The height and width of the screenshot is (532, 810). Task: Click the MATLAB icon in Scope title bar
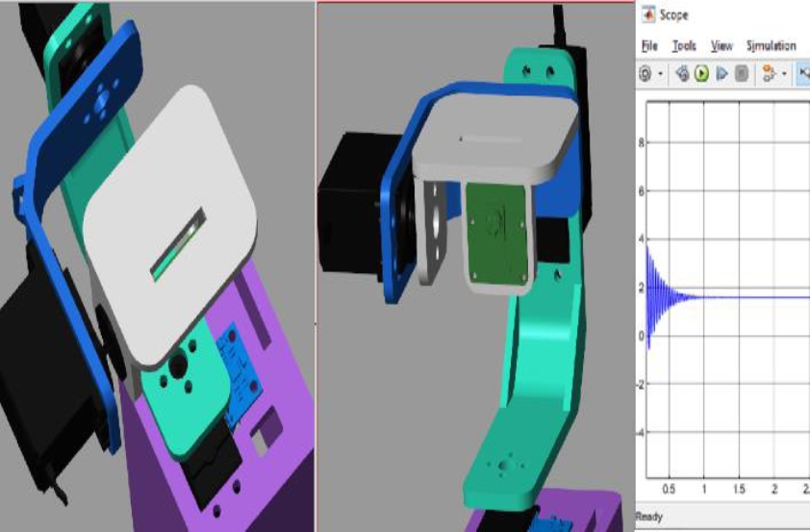click(x=648, y=14)
